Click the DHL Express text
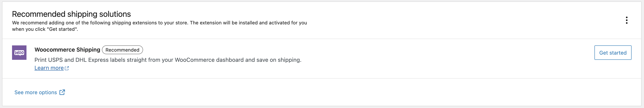644x108 pixels. coord(92,60)
